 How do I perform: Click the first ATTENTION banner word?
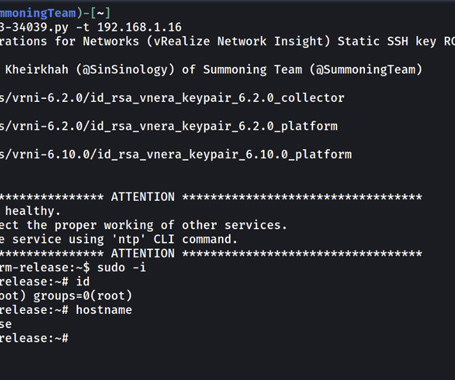pyautogui.click(x=143, y=197)
